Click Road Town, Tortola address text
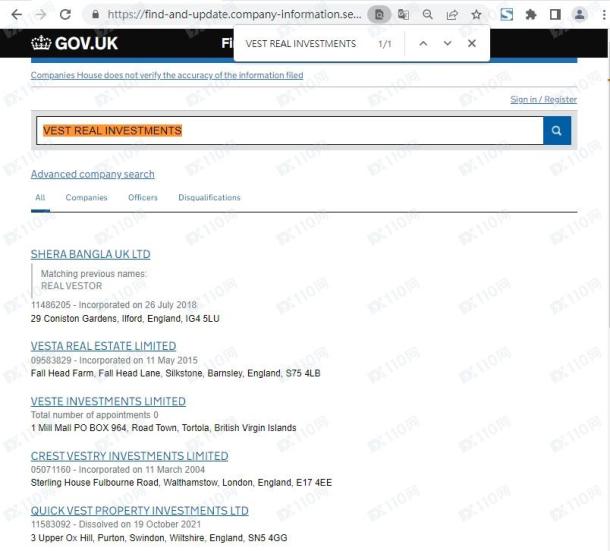The width and height of the screenshot is (610, 551). pos(163,428)
